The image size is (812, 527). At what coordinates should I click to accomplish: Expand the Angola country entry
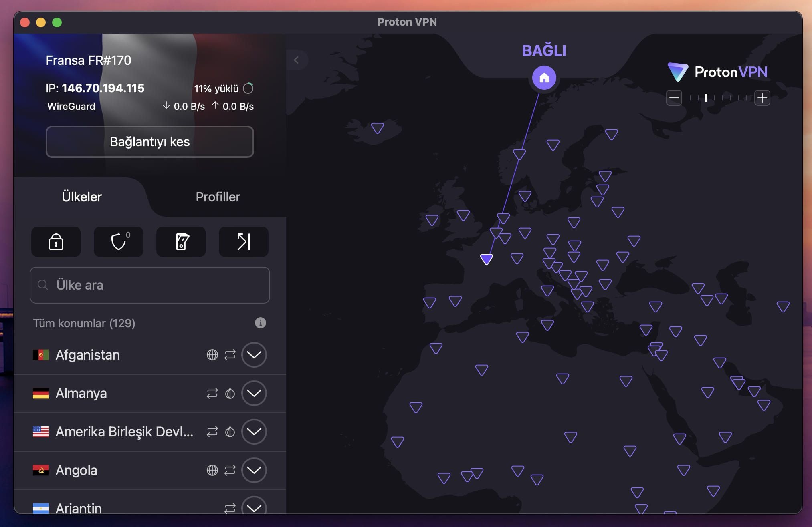point(255,471)
